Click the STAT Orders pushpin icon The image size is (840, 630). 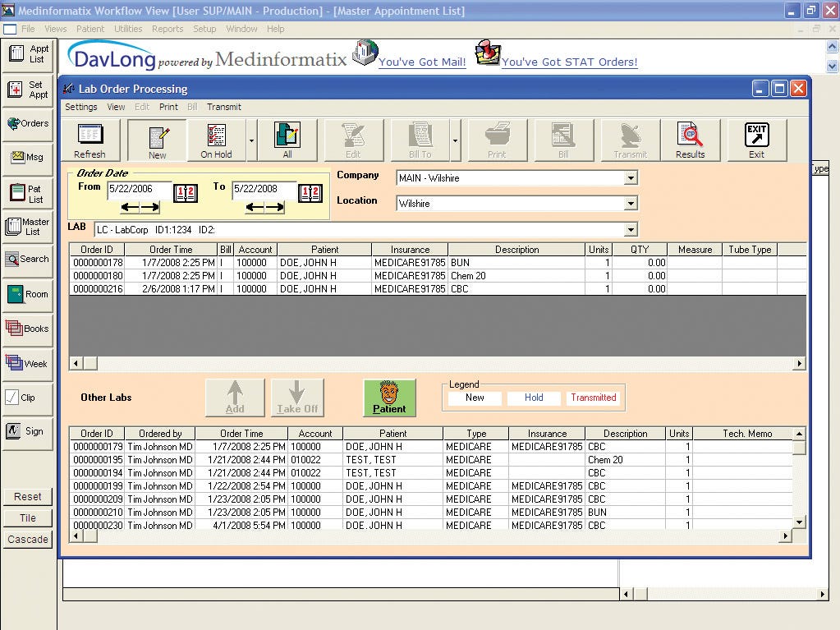(488, 53)
